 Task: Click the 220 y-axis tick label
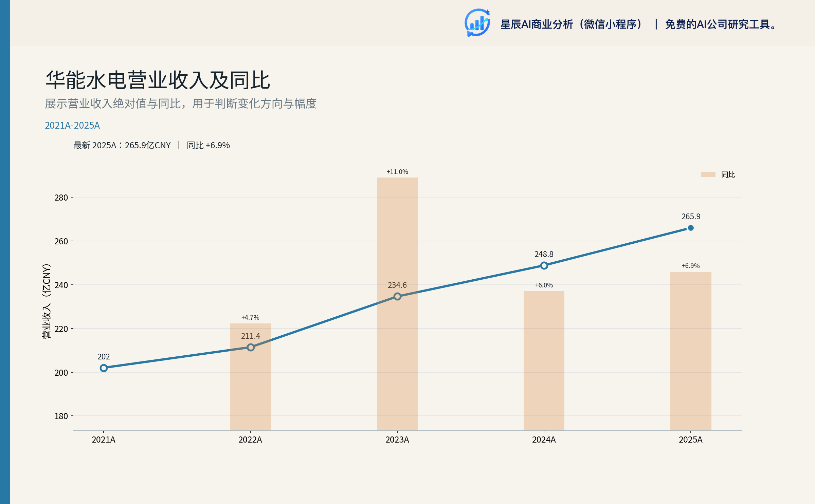click(61, 329)
